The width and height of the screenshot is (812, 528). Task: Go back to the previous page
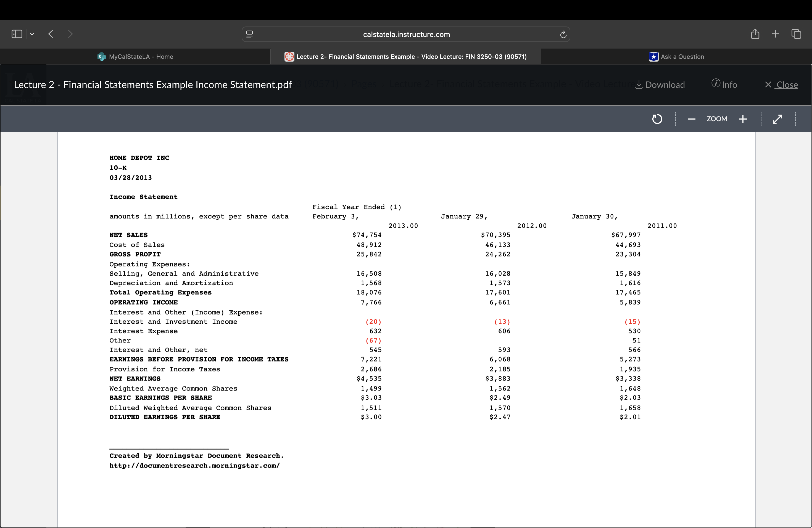click(x=51, y=34)
